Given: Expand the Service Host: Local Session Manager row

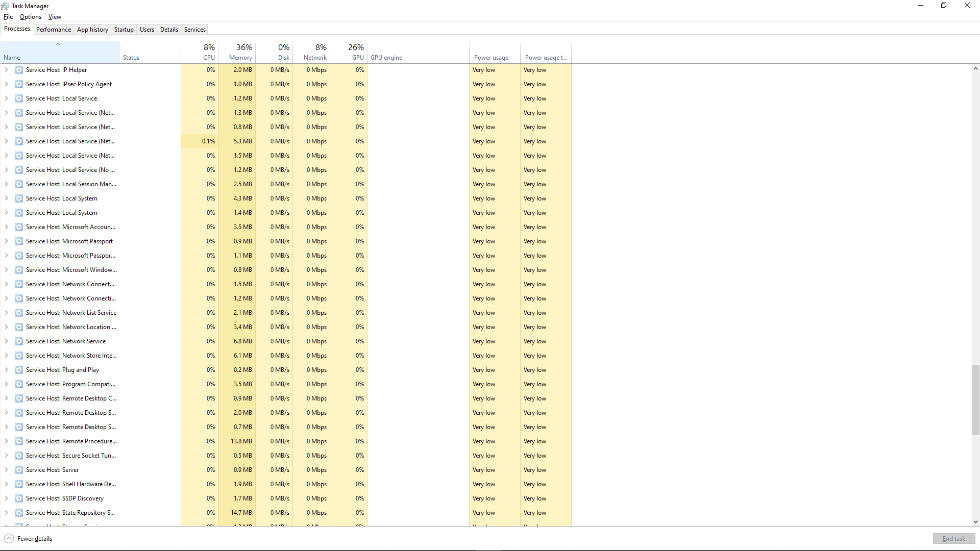Looking at the screenshot, I should point(6,184).
